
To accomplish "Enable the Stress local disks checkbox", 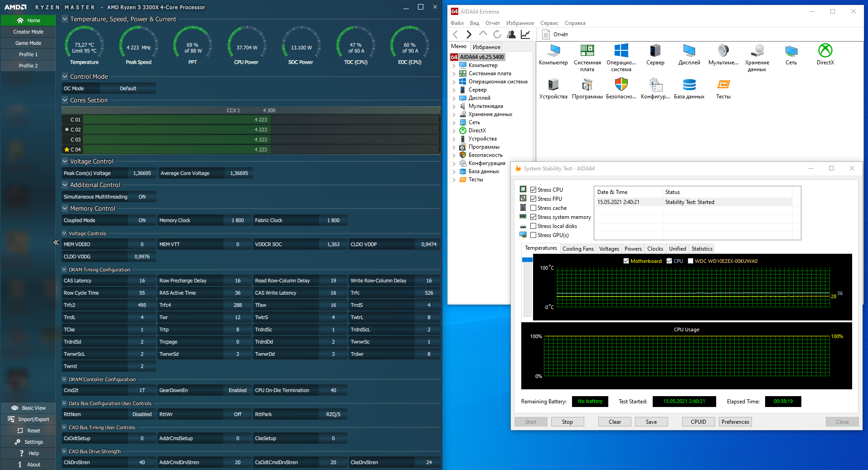I will pos(533,226).
